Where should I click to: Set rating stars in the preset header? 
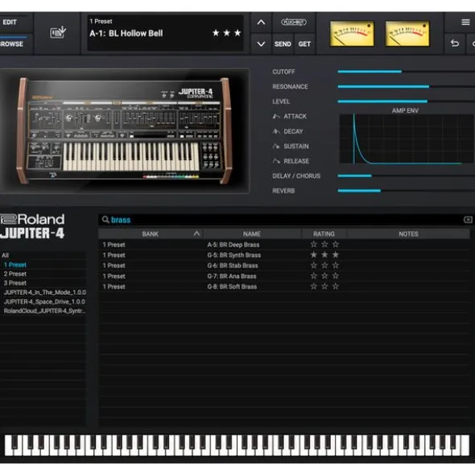[x=226, y=33]
